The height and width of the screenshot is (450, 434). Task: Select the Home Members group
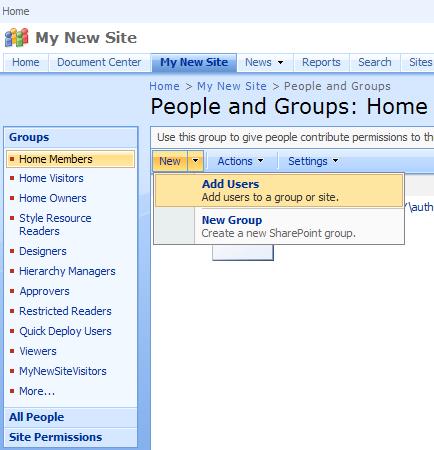(x=70, y=159)
